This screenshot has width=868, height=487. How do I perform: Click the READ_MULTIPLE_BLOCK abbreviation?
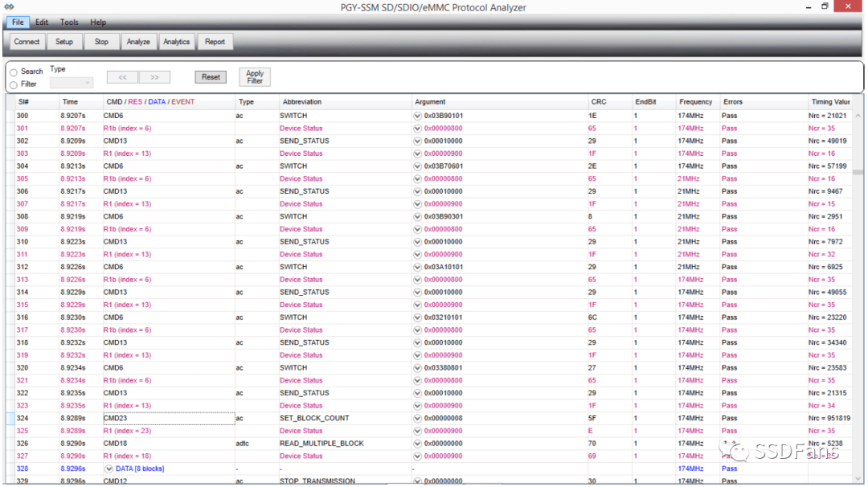321,444
